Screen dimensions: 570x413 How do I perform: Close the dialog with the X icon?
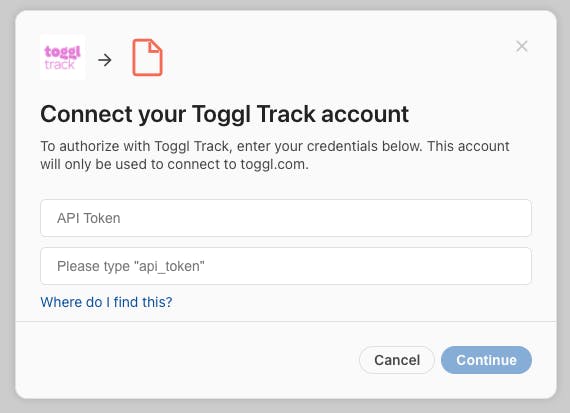522,46
